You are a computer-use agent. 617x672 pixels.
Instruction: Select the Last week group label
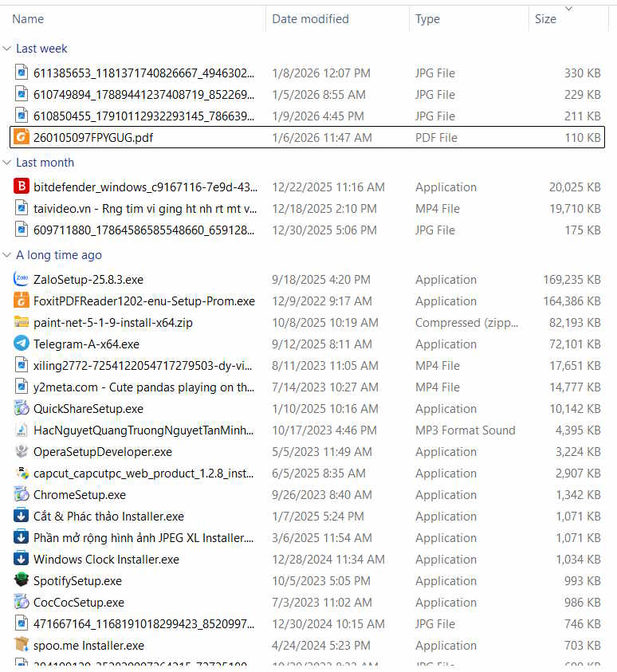[x=41, y=49]
